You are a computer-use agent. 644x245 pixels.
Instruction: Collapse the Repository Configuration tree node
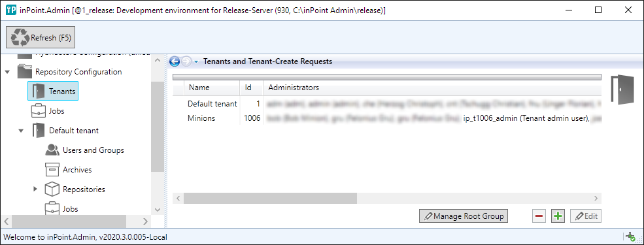(x=7, y=72)
